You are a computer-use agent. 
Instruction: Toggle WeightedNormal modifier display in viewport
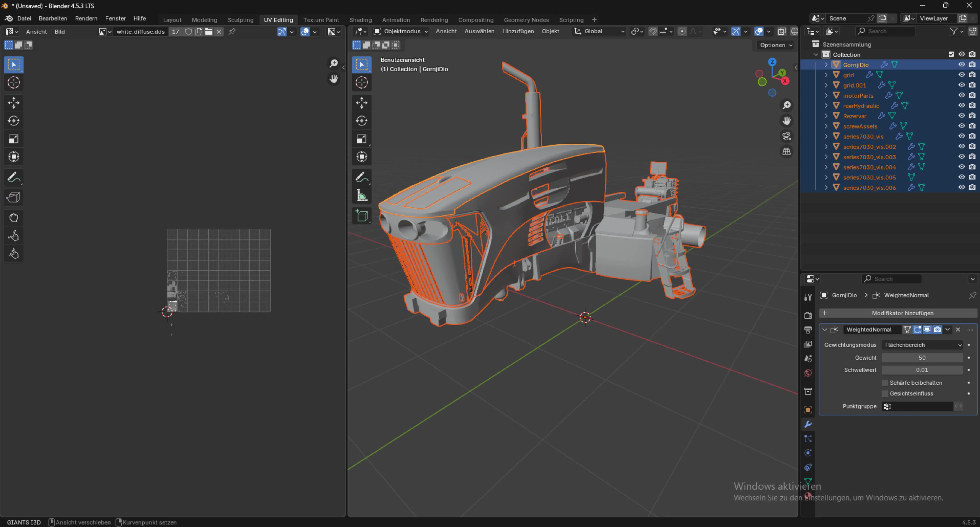(927, 330)
